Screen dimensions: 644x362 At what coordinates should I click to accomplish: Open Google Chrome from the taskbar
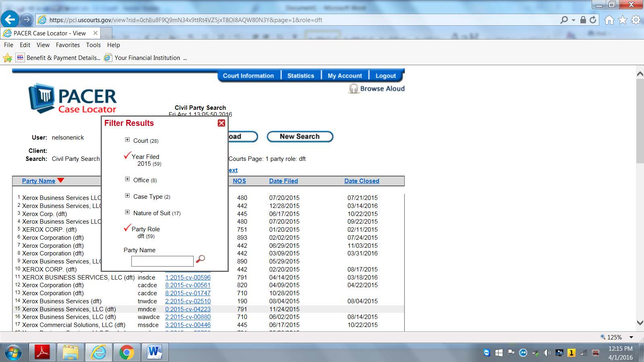click(x=126, y=353)
